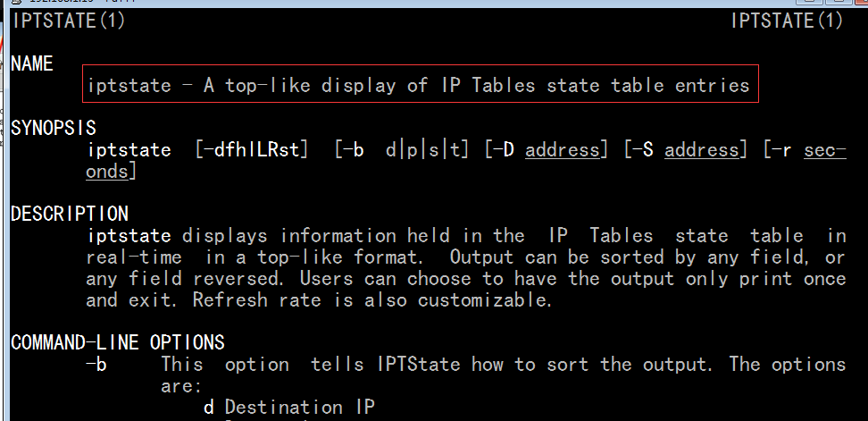Screen dimensions: 868x421
Task: Click the [-dfhlLRst] flags group in synopsis
Action: (x=252, y=150)
